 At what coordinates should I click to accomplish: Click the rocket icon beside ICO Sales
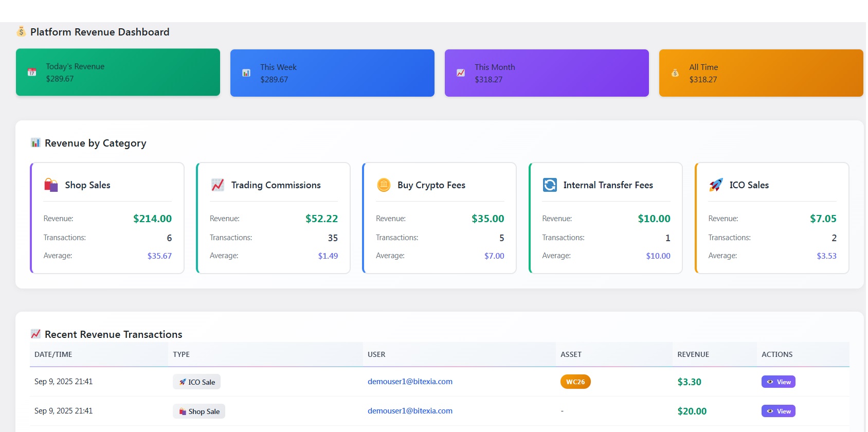click(716, 185)
